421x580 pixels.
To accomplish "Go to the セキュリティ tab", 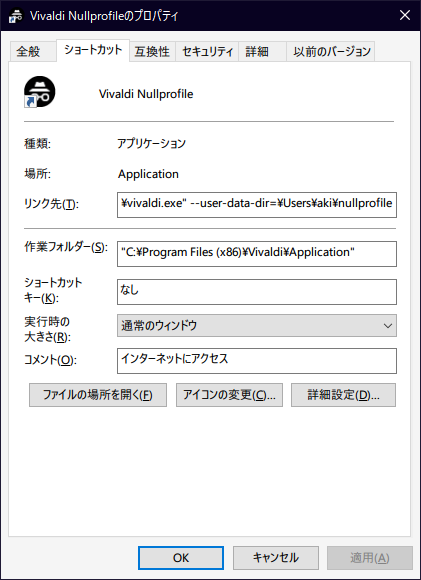I will (208, 51).
